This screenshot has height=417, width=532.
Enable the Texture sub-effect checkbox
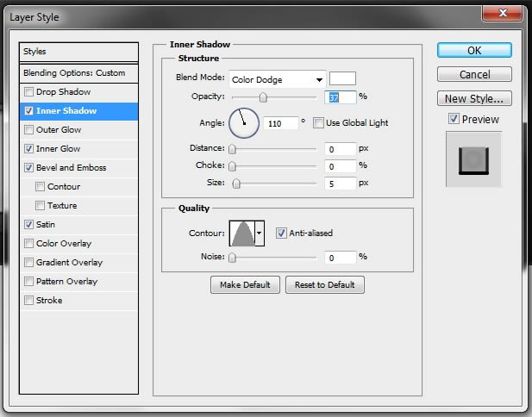(x=40, y=206)
